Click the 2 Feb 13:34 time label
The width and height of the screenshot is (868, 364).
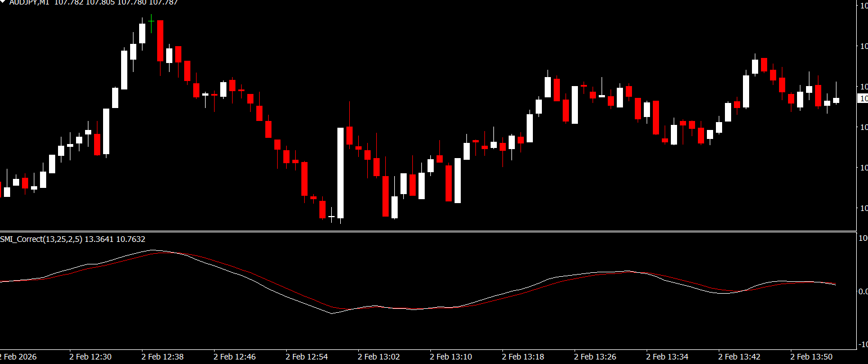[667, 357]
